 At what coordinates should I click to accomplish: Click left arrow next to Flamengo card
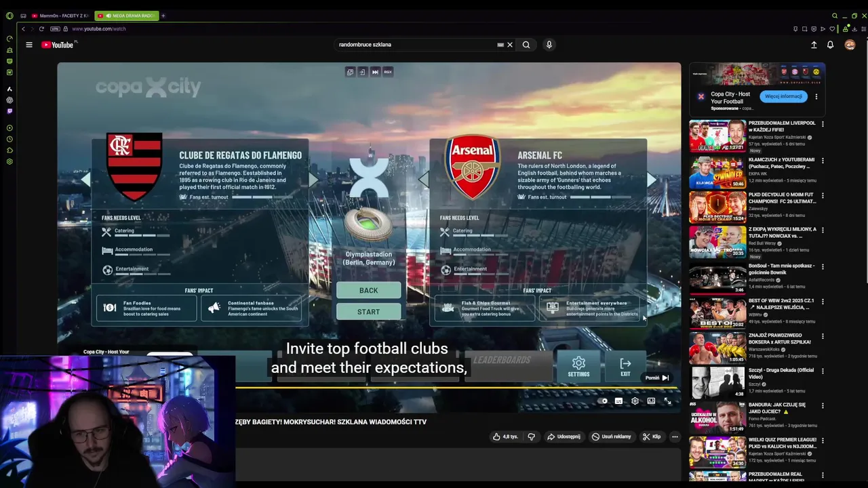[x=85, y=180]
